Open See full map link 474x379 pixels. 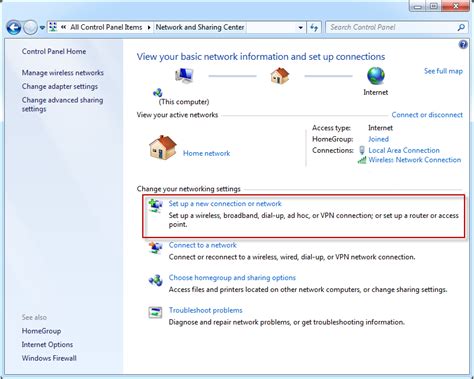(x=443, y=71)
